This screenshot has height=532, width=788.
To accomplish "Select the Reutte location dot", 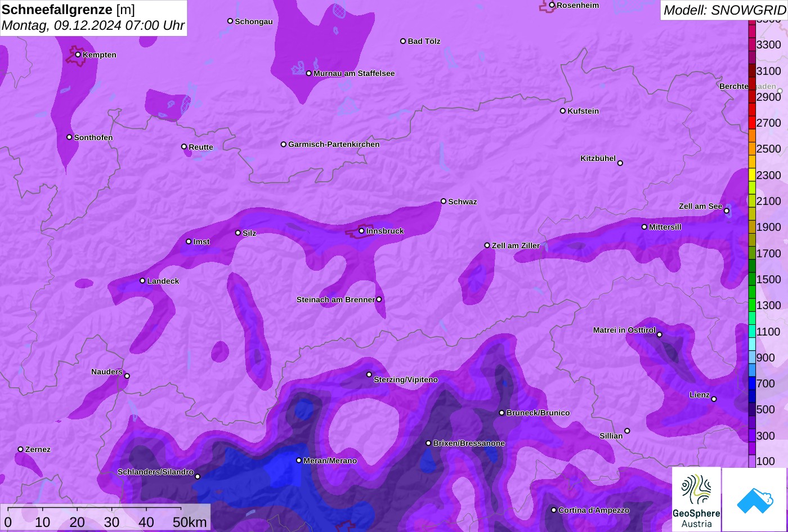I will point(184,146).
